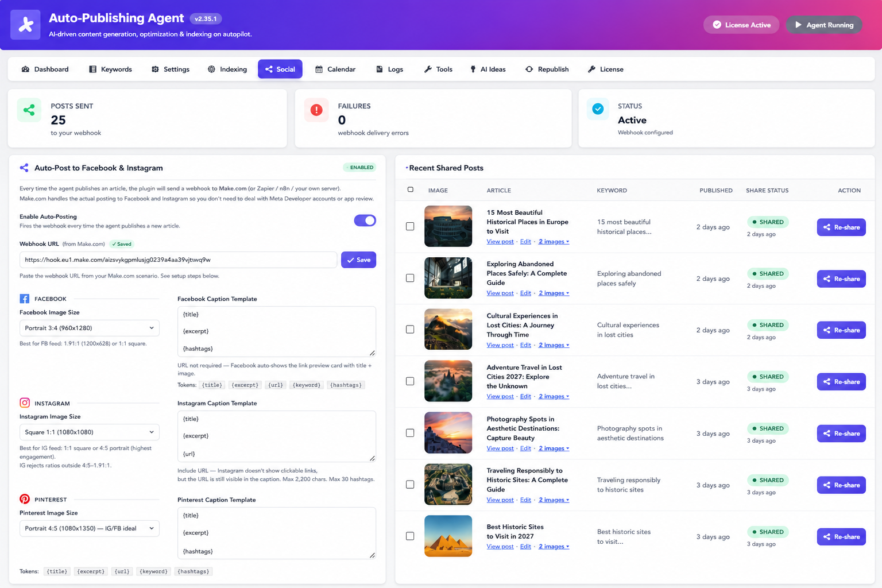Image resolution: width=882 pixels, height=588 pixels.
Task: Select the Social tab
Action: click(280, 69)
